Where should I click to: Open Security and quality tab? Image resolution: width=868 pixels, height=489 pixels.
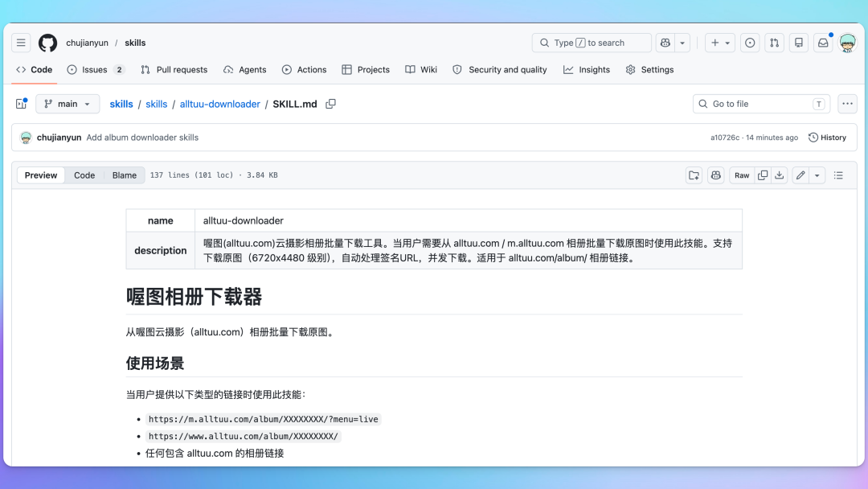click(x=500, y=70)
